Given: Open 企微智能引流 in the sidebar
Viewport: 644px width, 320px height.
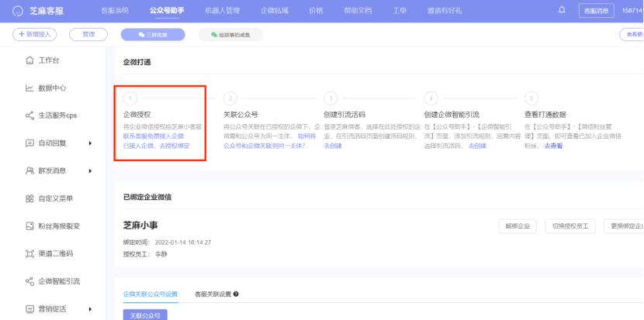Looking at the screenshot, I should click(x=59, y=281).
